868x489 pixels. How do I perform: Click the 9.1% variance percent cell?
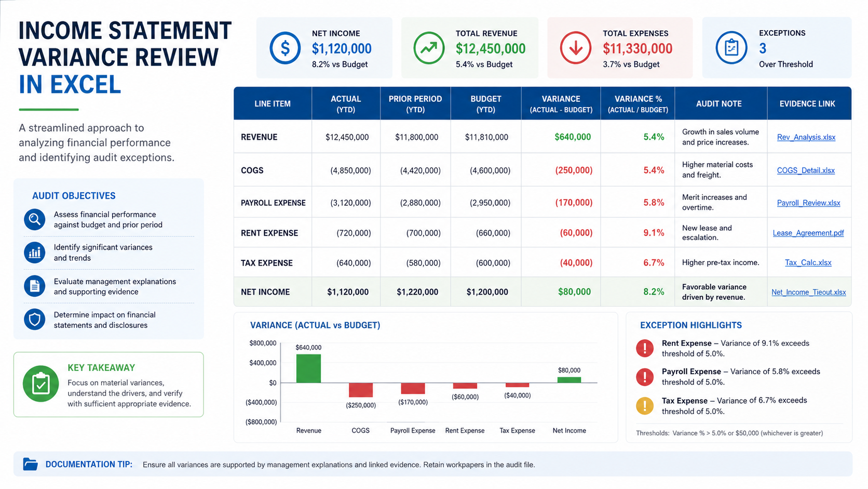(654, 233)
